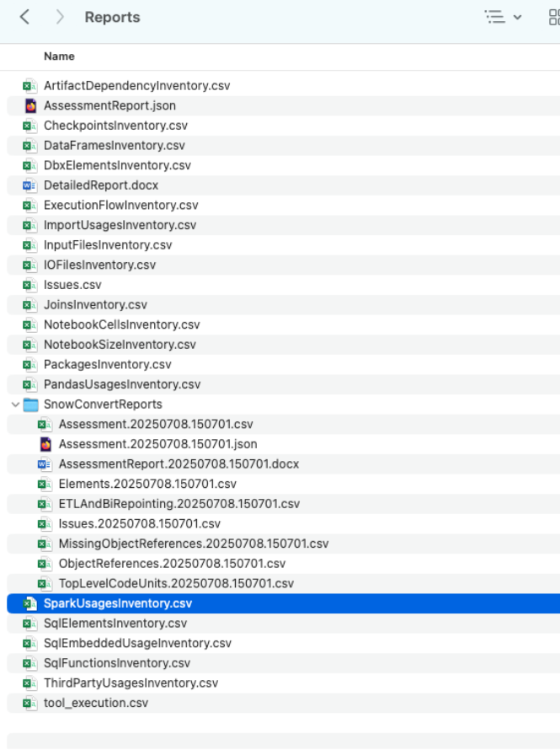Select AssessmentReport.20250708.150701.docx file name
This screenshot has width=560, height=750.
179,464
